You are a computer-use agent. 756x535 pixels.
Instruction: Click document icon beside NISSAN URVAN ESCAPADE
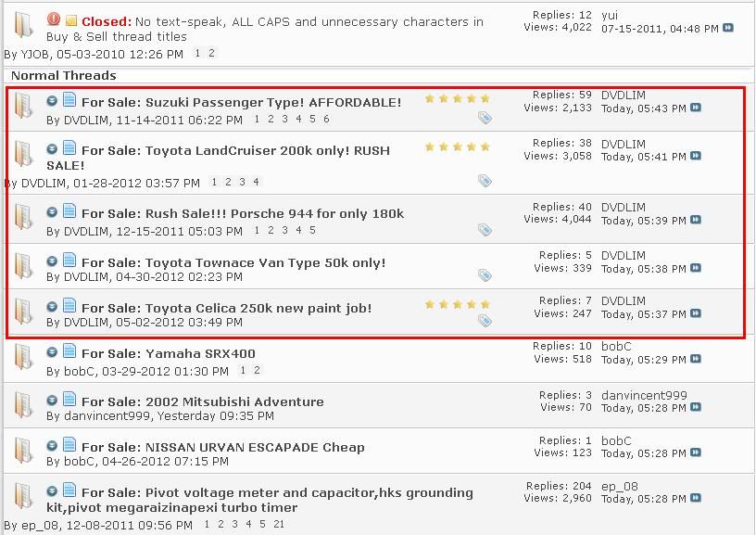[69, 445]
